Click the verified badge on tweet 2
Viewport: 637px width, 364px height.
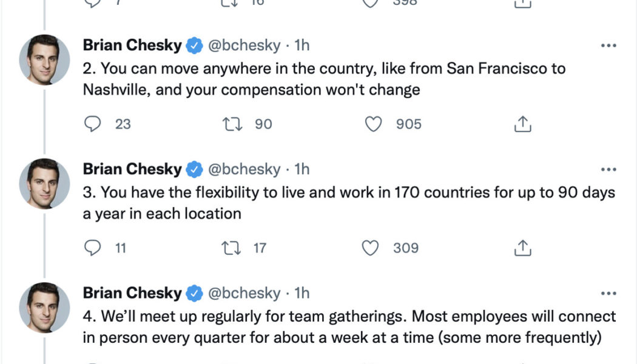tap(194, 45)
